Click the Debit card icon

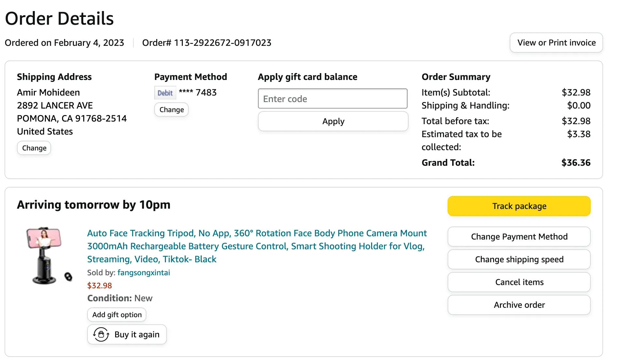(165, 93)
